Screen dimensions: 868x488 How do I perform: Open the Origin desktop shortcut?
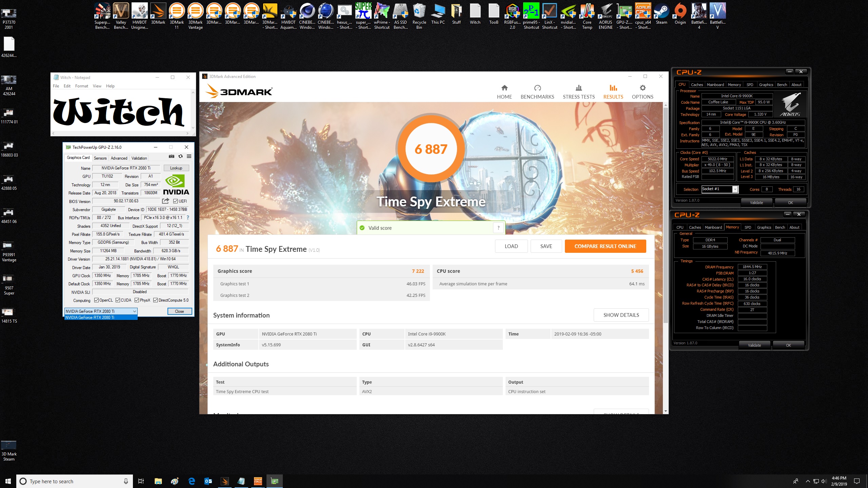[x=680, y=14]
